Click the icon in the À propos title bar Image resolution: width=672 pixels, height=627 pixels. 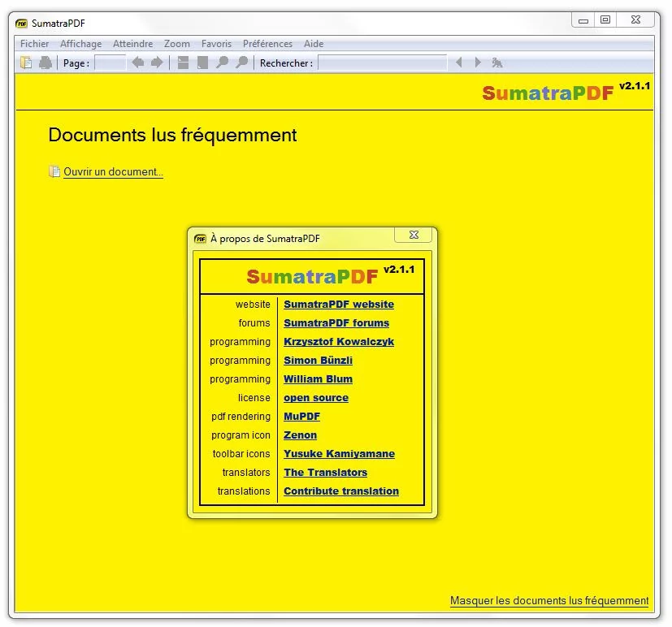(200, 239)
